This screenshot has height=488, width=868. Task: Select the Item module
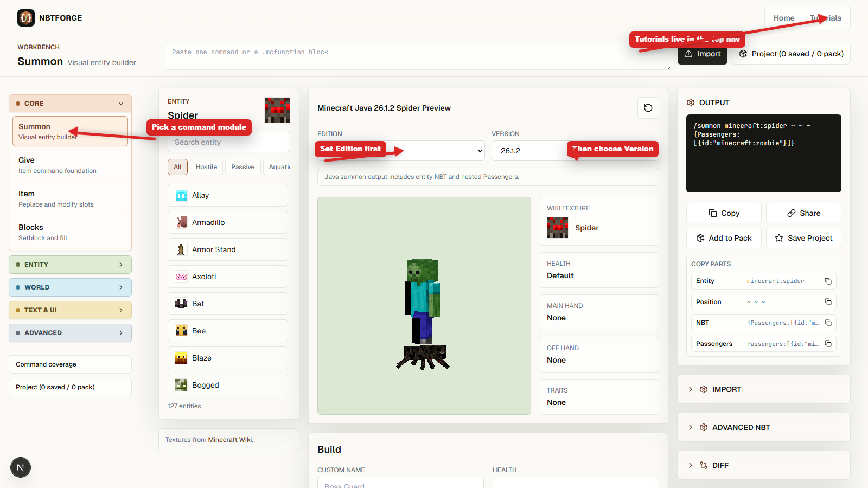[70, 198]
